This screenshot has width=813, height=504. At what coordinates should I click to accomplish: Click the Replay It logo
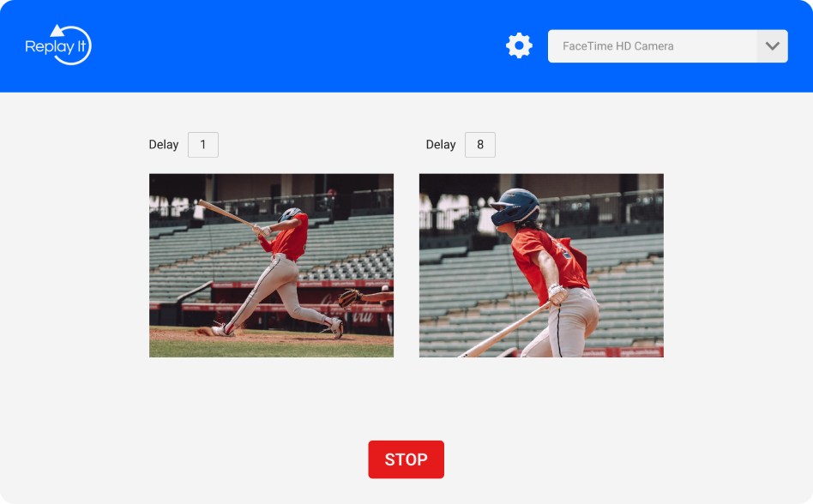(x=57, y=45)
